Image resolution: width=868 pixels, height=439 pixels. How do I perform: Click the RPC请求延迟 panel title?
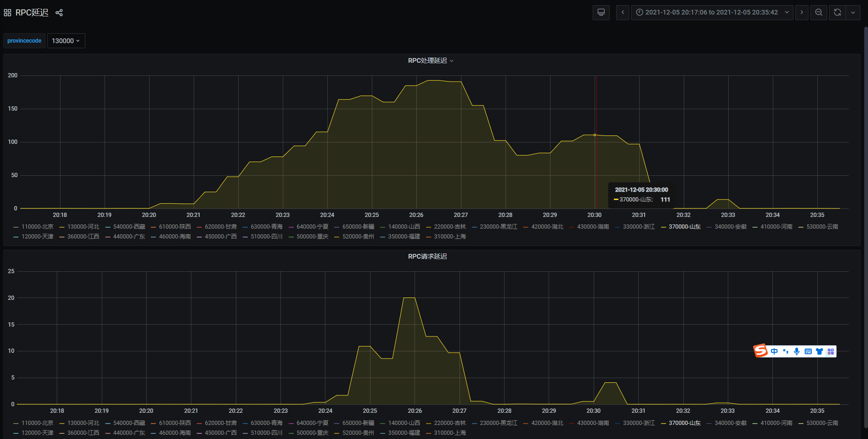pyautogui.click(x=428, y=257)
